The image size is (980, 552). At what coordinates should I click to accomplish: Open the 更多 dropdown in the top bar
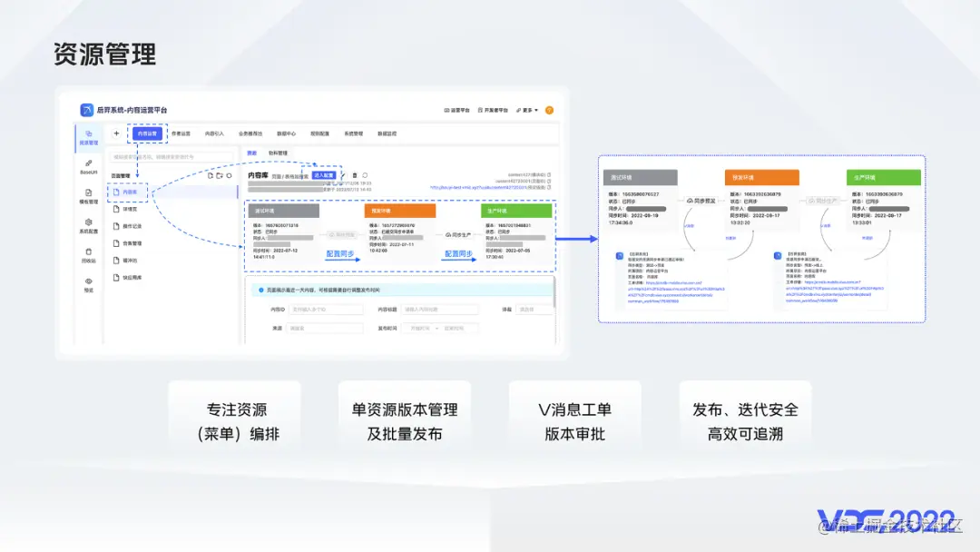529,111
